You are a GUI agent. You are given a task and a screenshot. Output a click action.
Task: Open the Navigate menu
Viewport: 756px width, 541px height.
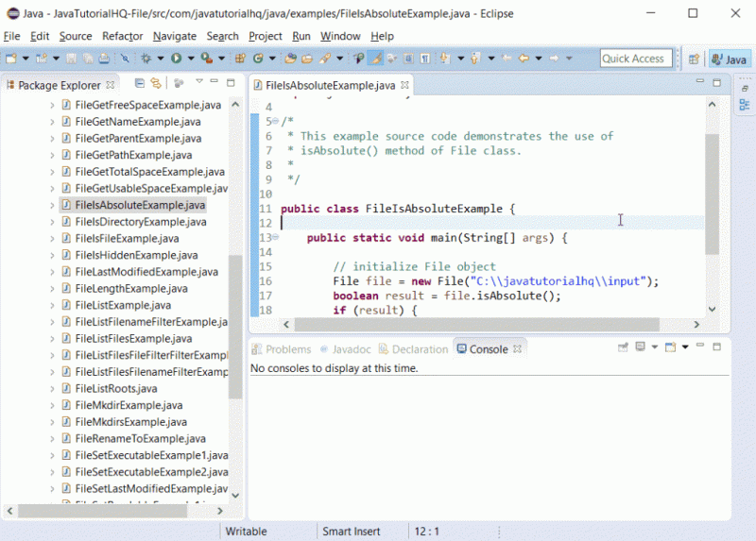tap(175, 36)
